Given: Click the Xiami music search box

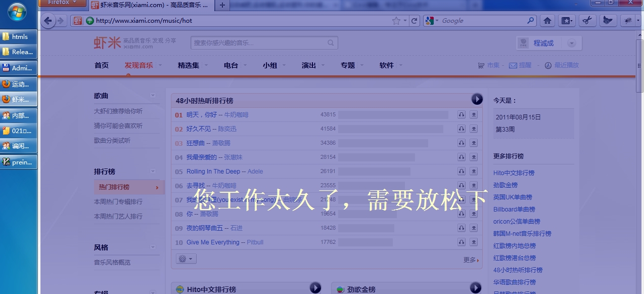Looking at the screenshot, I should tap(258, 43).
